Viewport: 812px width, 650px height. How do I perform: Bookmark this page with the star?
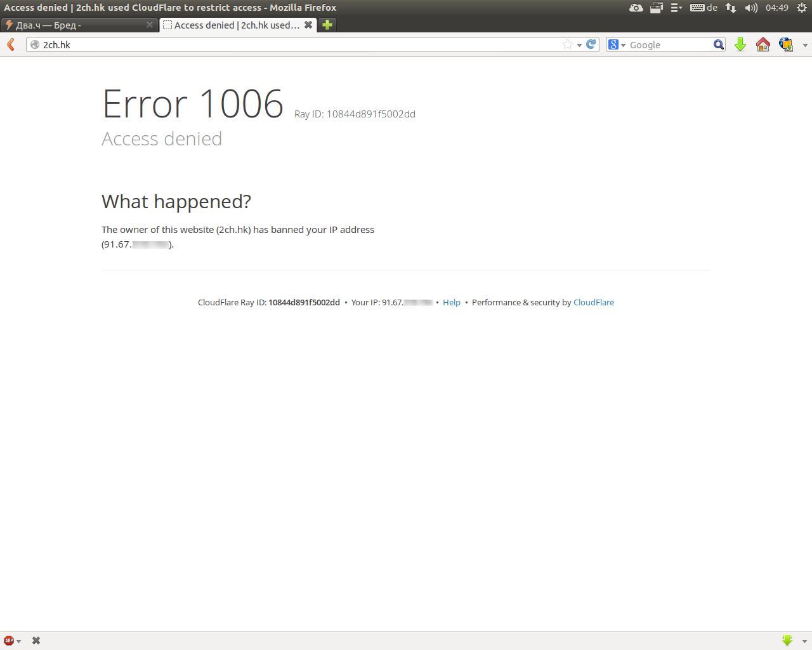[568, 44]
